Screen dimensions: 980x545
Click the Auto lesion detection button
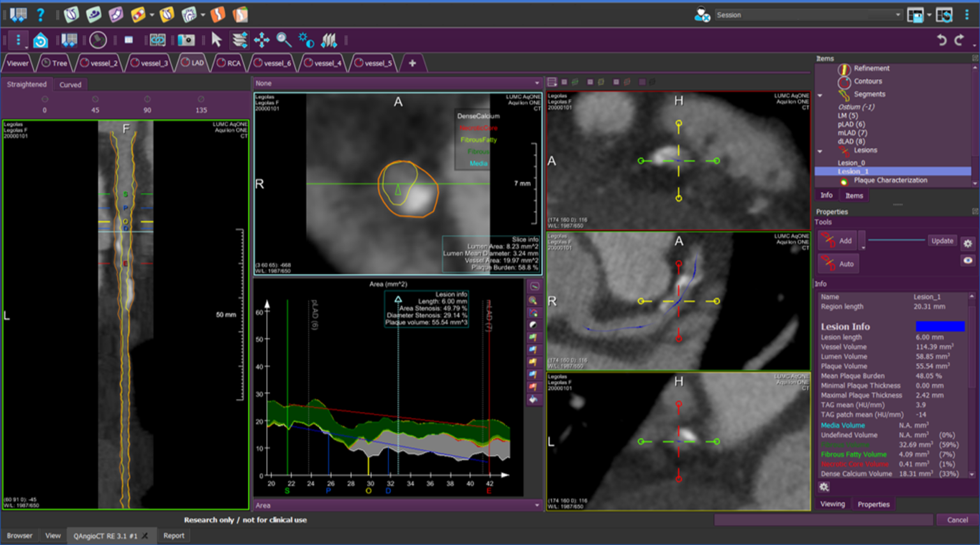(838, 264)
